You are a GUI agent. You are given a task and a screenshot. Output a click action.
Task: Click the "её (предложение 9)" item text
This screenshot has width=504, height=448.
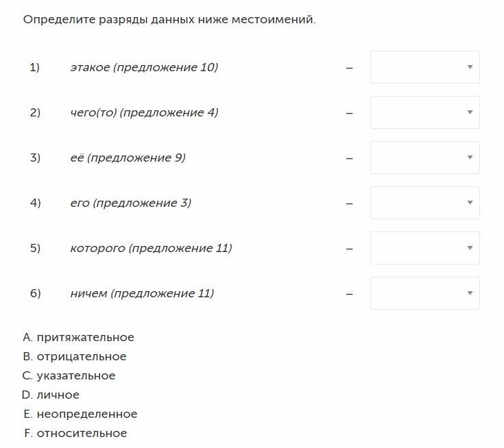128,158
